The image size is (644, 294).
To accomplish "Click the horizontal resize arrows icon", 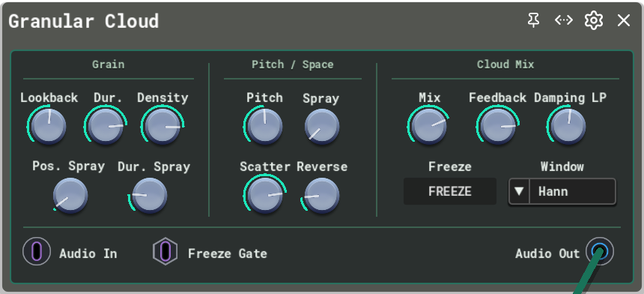I will [x=563, y=19].
